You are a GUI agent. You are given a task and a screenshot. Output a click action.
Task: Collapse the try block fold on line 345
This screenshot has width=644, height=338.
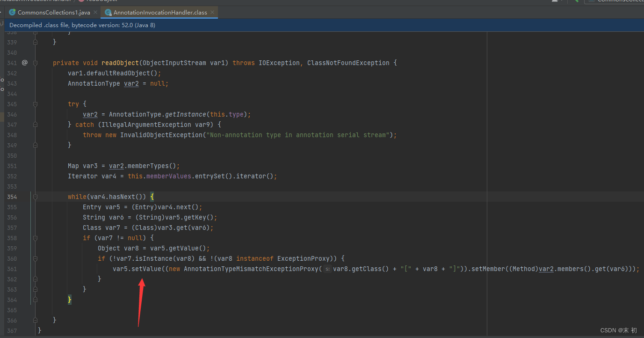[35, 104]
